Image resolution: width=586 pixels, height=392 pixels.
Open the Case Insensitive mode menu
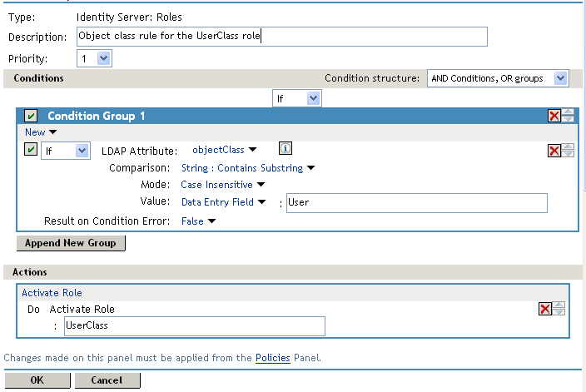click(x=222, y=185)
